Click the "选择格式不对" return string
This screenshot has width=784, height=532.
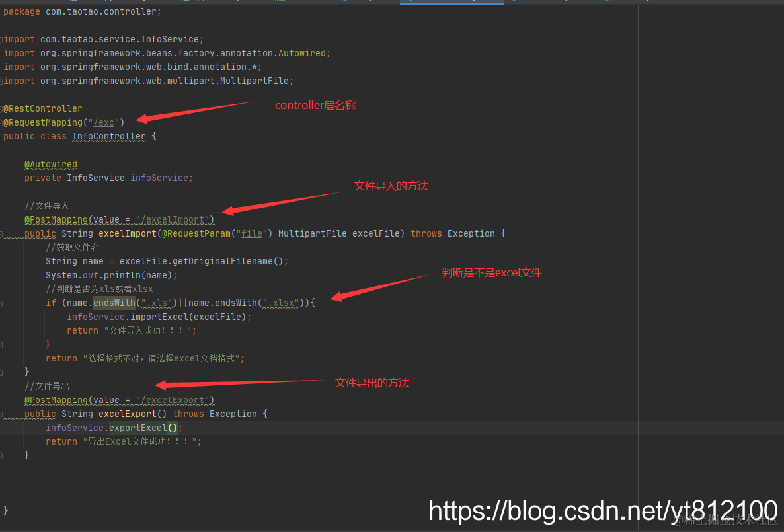pyautogui.click(x=161, y=358)
